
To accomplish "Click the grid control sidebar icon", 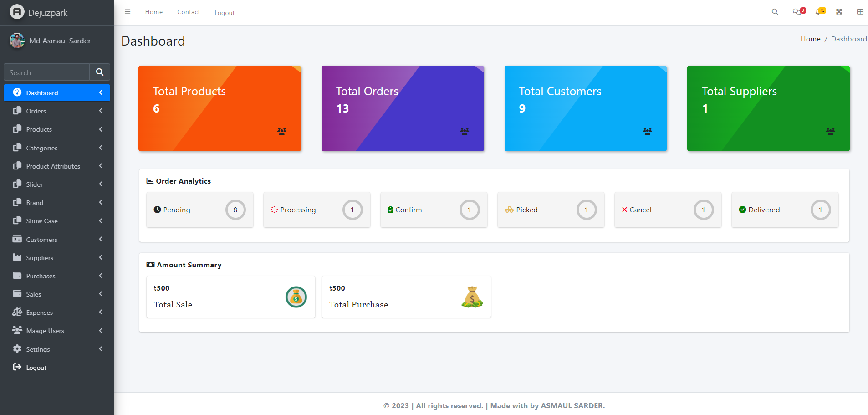I will pos(860,12).
